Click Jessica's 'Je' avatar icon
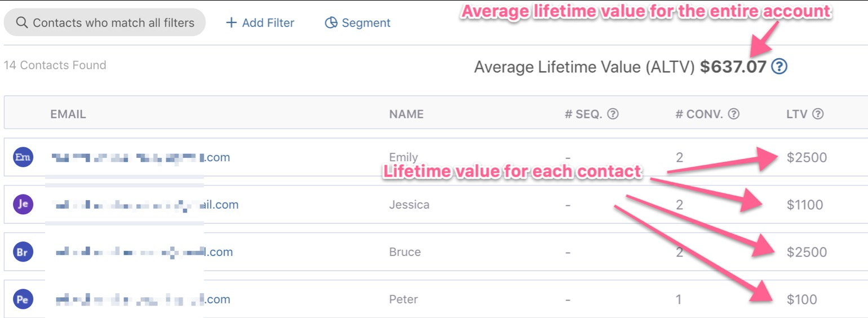 [23, 205]
